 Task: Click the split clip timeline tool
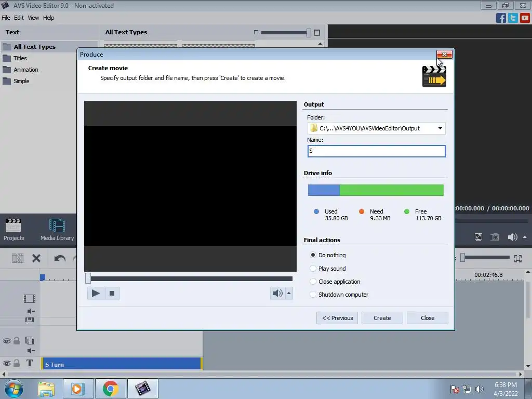[18, 259]
